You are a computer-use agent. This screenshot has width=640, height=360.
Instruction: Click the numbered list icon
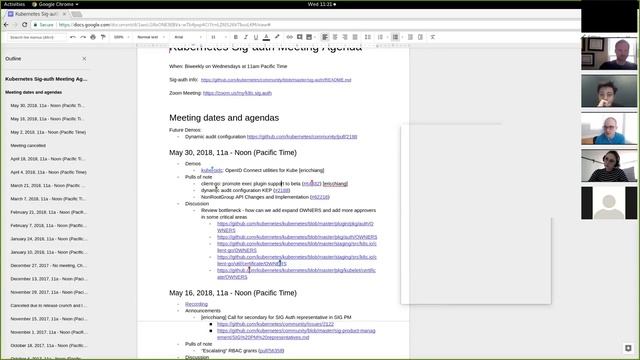(x=380, y=37)
